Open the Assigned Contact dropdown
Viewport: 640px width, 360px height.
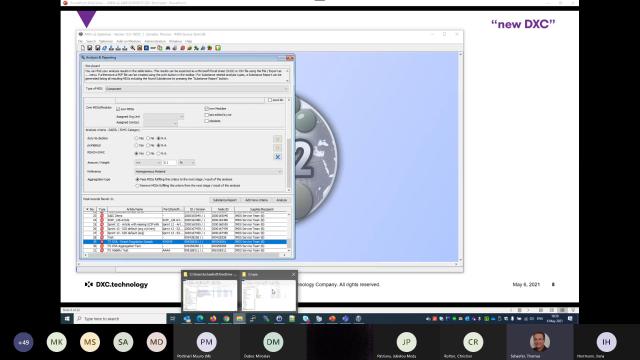tap(160, 123)
